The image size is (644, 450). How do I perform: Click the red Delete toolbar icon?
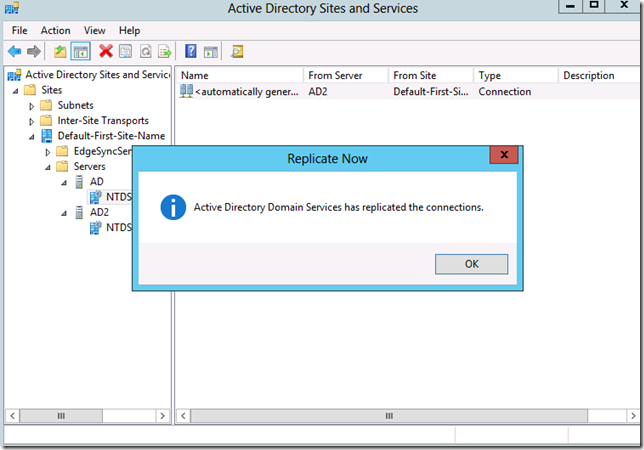coord(106,51)
